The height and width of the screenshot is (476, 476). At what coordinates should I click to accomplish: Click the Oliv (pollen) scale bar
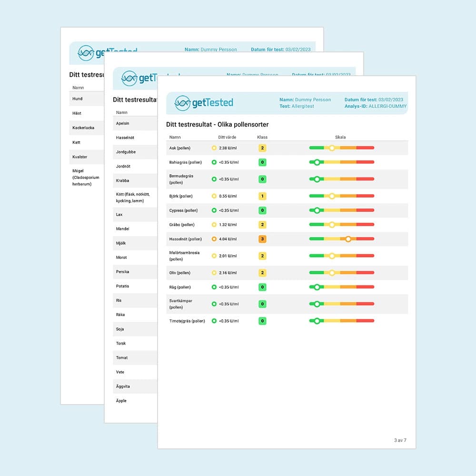point(341,273)
